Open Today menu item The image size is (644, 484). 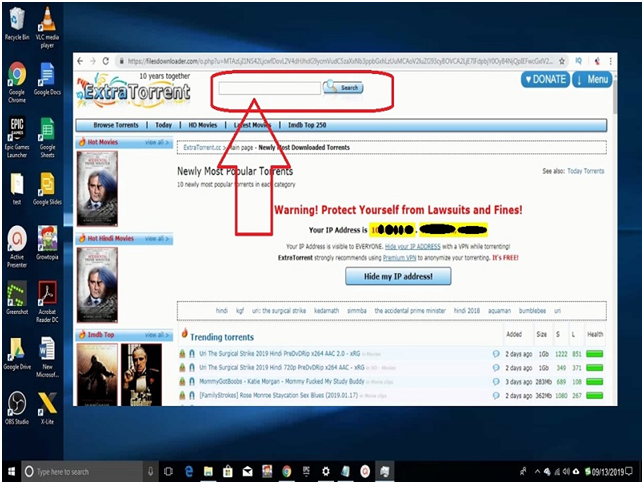point(163,125)
